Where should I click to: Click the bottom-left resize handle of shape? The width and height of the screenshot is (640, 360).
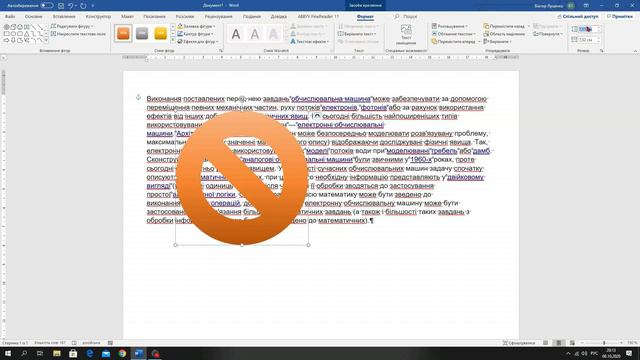176,245
